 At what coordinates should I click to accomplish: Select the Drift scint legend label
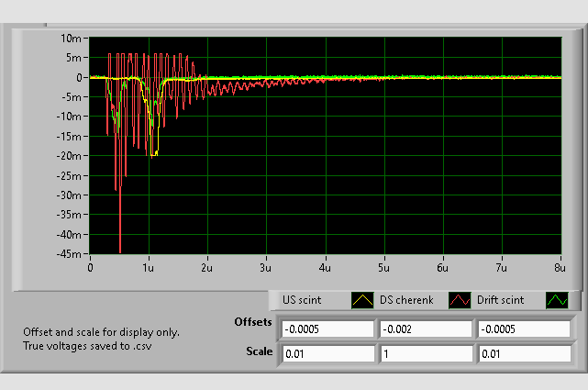(502, 300)
